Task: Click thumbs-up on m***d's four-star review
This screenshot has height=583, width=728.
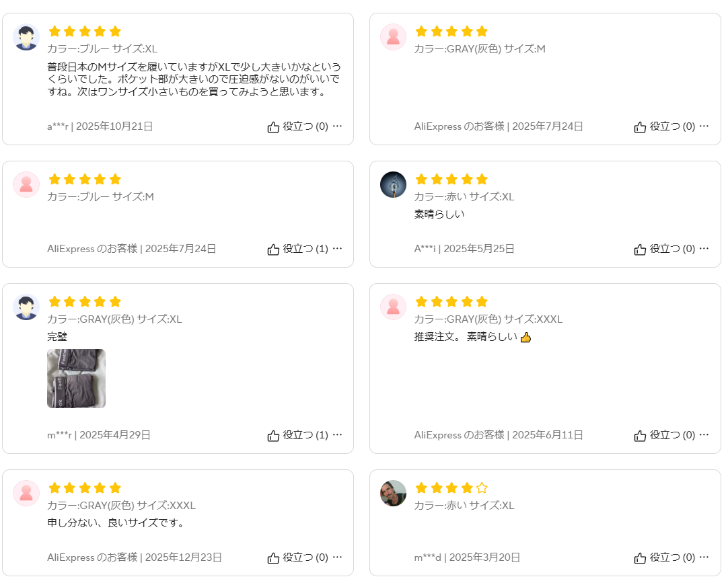Action: [640, 558]
